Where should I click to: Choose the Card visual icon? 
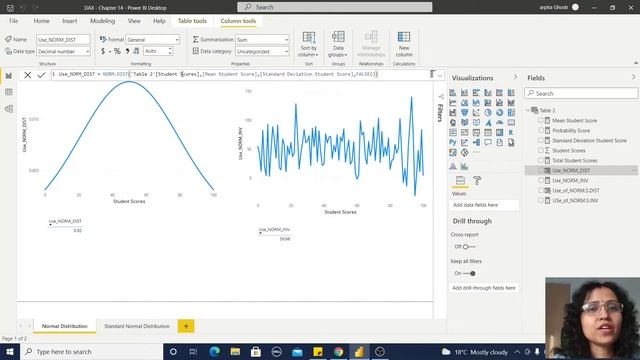point(511,122)
